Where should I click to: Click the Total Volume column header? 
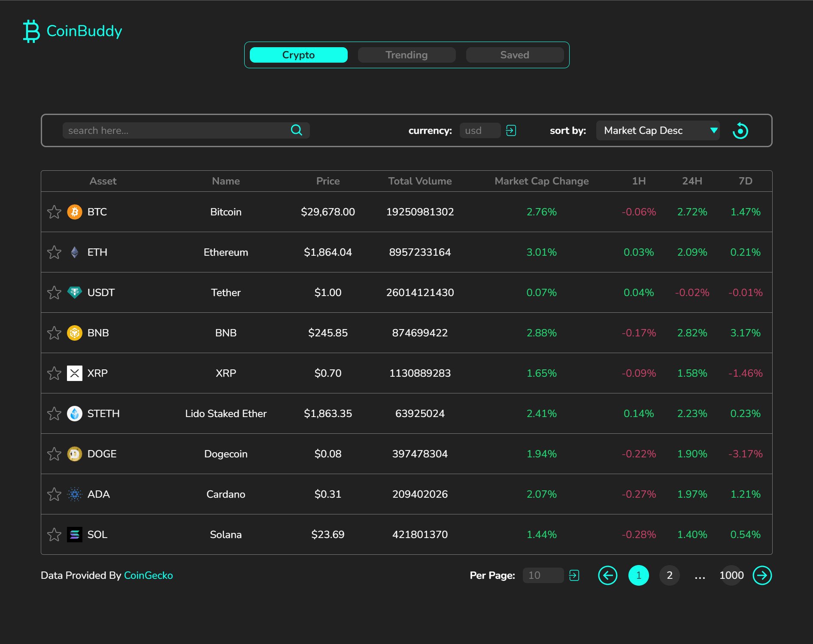(x=420, y=181)
